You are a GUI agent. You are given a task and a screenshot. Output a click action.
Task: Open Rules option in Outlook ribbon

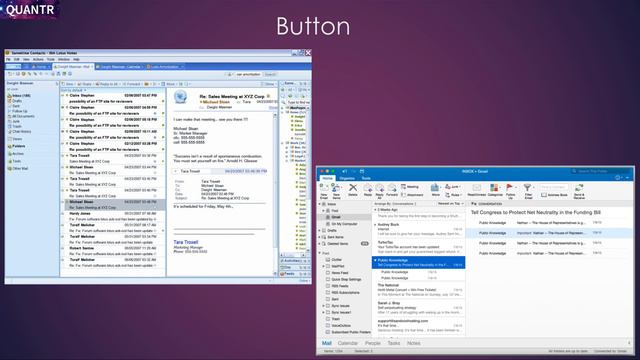pyautogui.click(x=454, y=195)
